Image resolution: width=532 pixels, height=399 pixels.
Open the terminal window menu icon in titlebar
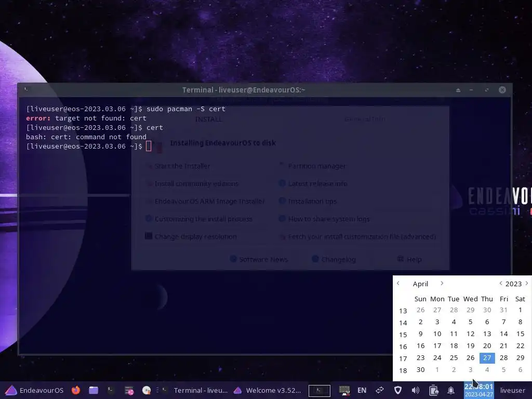pyautogui.click(x=26, y=89)
